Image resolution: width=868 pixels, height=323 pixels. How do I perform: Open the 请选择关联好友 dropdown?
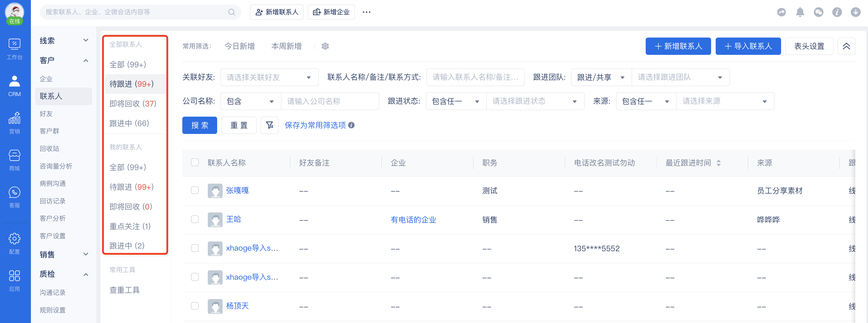pos(269,78)
